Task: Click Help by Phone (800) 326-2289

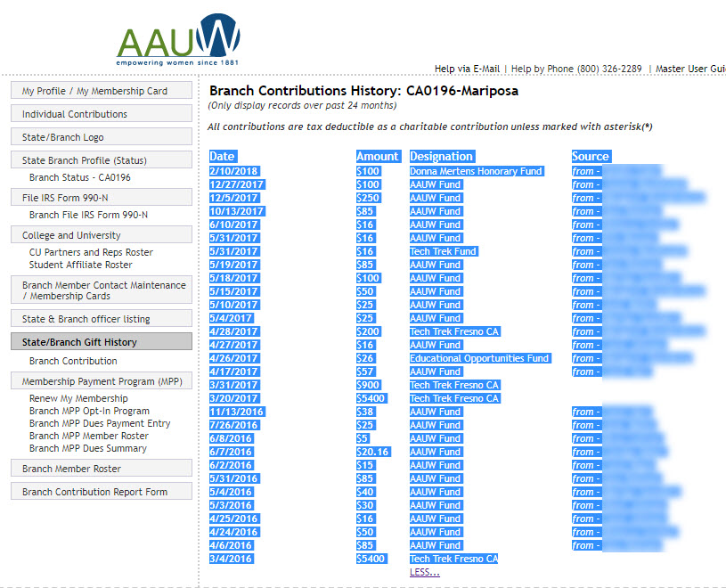Action: pos(576,69)
